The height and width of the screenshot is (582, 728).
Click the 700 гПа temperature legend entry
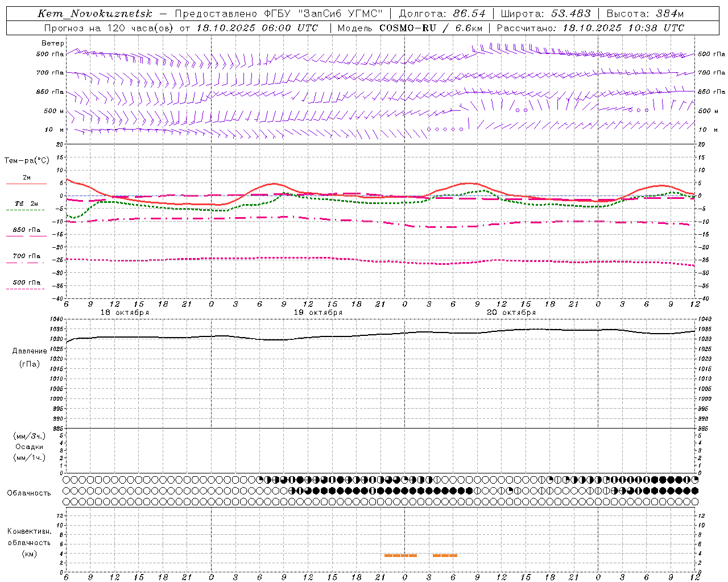click(x=27, y=256)
